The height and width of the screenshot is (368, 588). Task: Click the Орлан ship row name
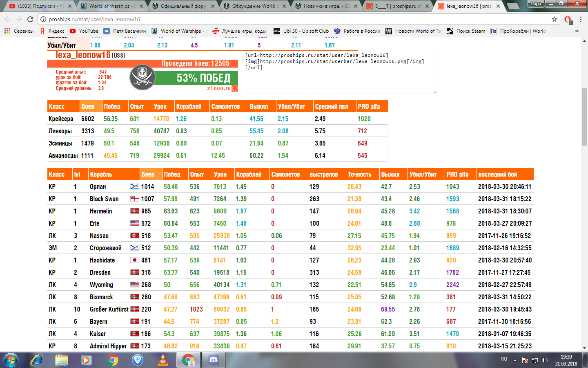98,186
